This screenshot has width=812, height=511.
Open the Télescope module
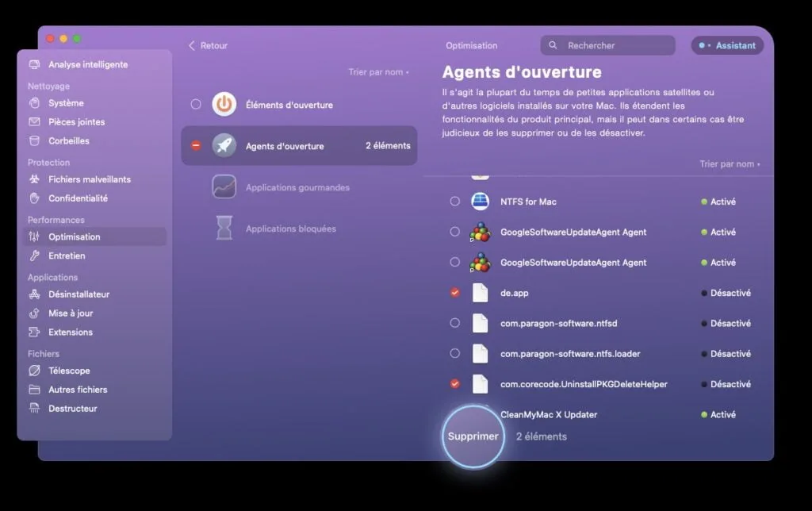pyautogui.click(x=70, y=371)
